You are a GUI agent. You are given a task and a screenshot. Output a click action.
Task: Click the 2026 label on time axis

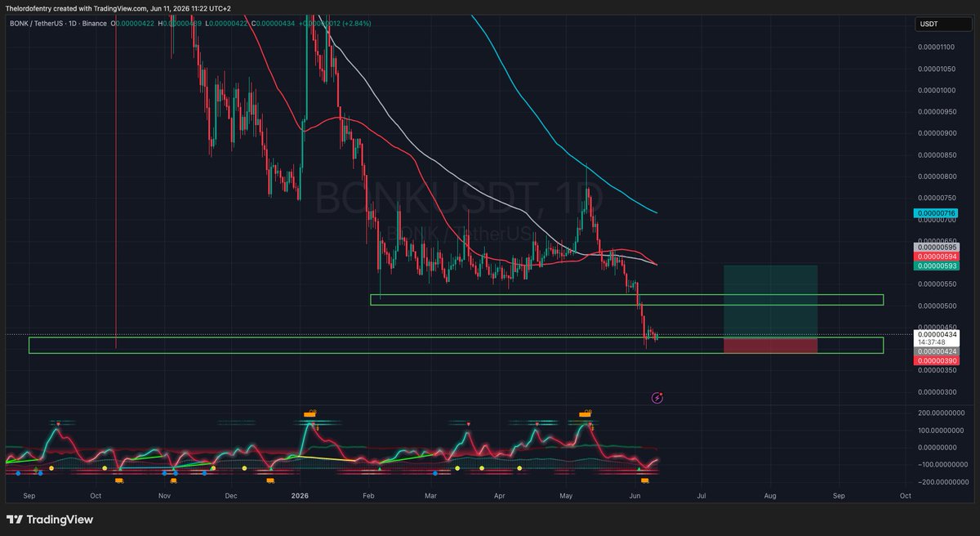(x=300, y=495)
